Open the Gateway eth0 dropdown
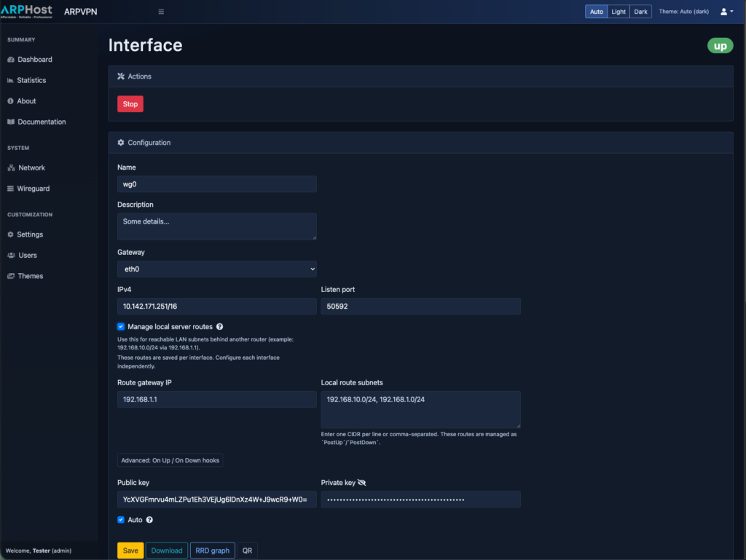Viewport: 746px width, 560px height. click(216, 269)
